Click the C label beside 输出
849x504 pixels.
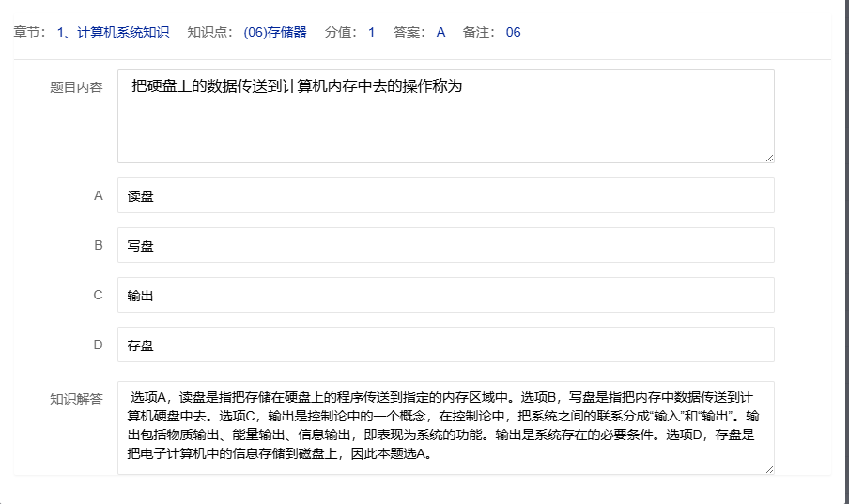coord(98,295)
